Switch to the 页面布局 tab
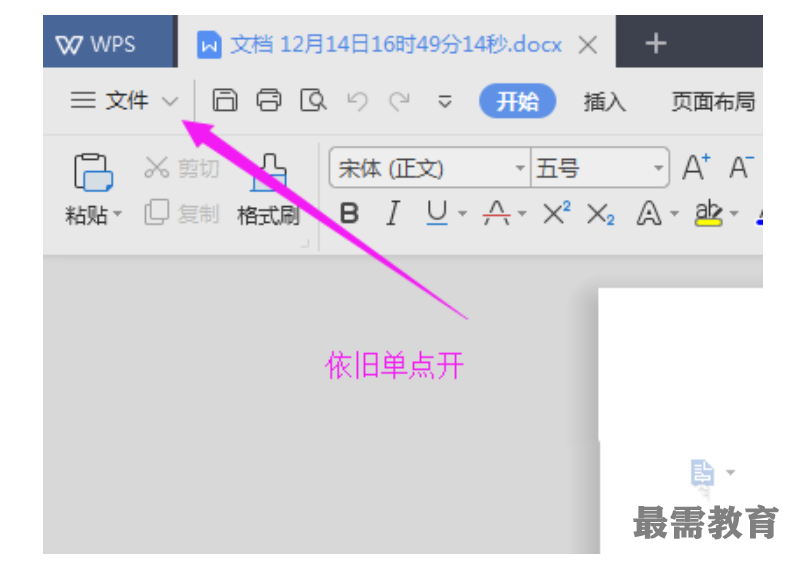This screenshot has width=785, height=562. click(713, 102)
